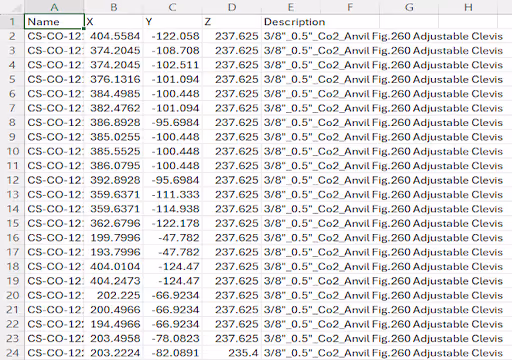Click cell with Y value -102.511
512x360 pixels.
pyautogui.click(x=172, y=65)
